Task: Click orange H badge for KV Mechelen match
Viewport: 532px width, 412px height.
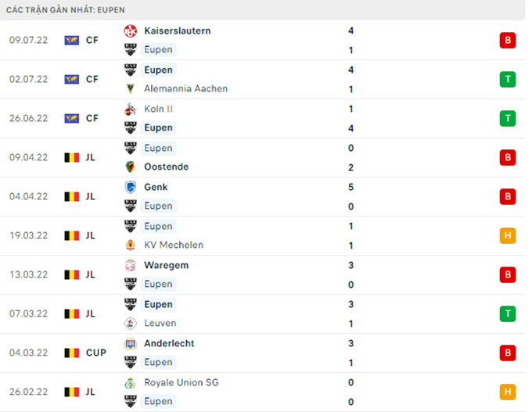Action: pos(507,235)
